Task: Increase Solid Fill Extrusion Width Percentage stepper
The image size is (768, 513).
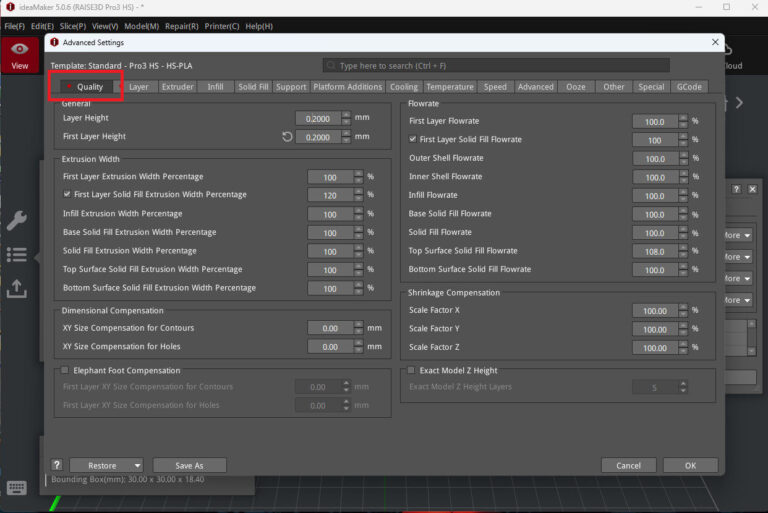Action: point(359,248)
